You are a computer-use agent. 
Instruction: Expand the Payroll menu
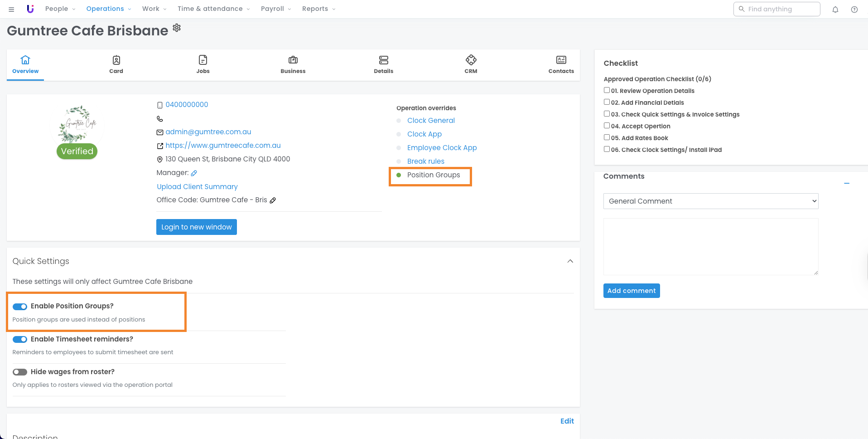click(x=275, y=9)
